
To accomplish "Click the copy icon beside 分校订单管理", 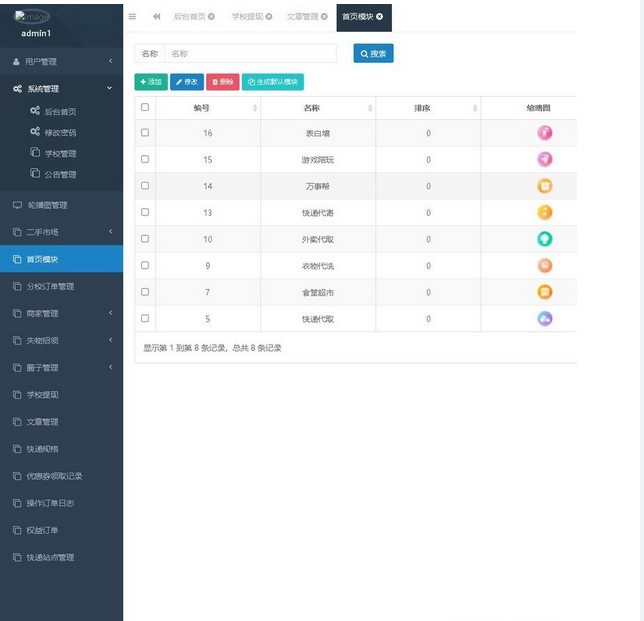I will click(17, 286).
